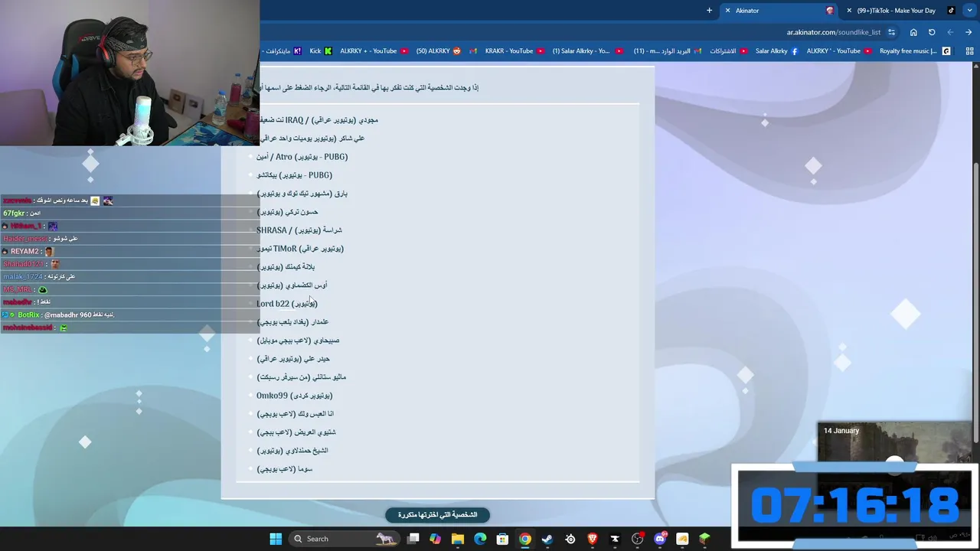Open a new browser tab with the plus icon
Image resolution: width=980 pixels, height=551 pixels.
click(x=709, y=11)
